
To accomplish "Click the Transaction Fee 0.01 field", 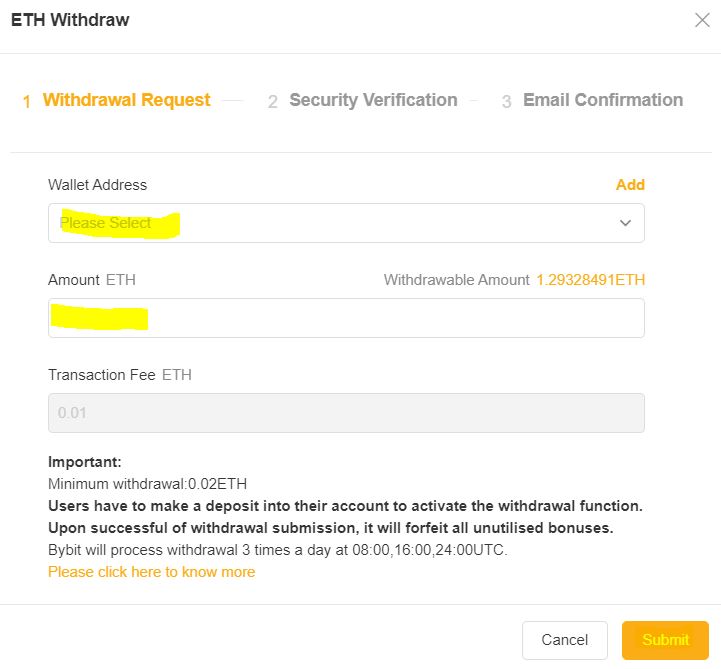I will [346, 412].
